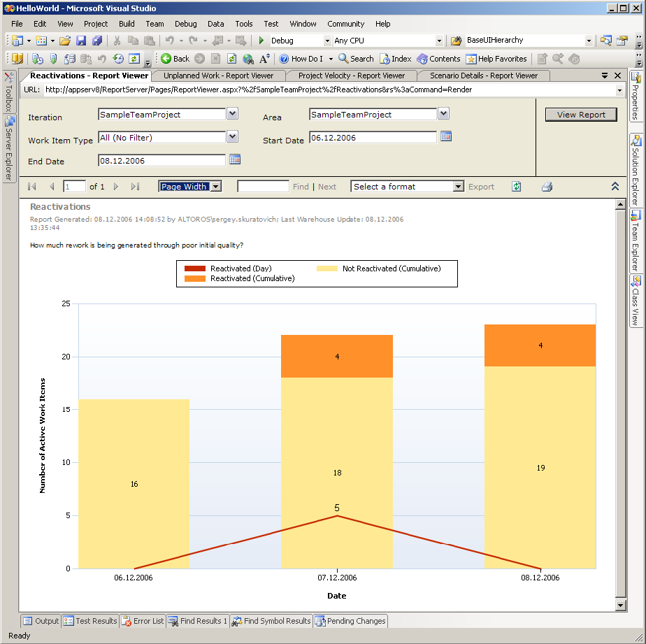
Task: Collapse the report parameters with double chevron
Action: click(615, 186)
